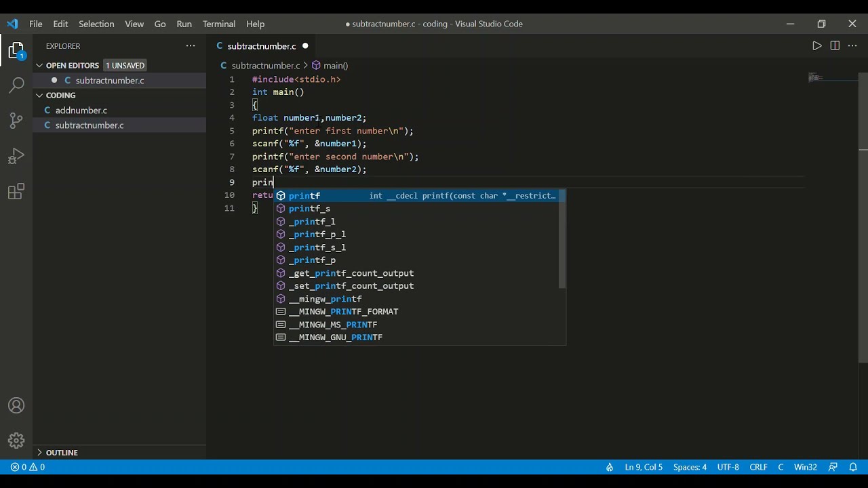Choose _printf_p_l suggestion

pos(416,235)
